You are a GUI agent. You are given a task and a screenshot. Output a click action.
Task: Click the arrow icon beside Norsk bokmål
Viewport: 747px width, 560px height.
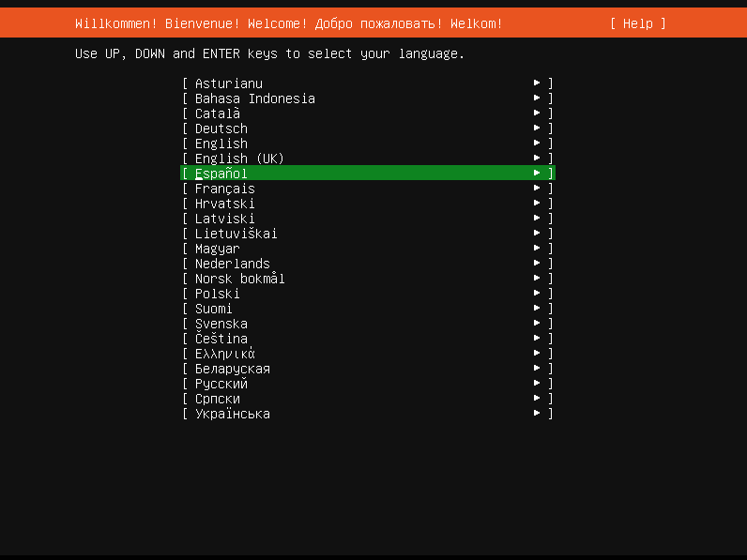point(537,279)
